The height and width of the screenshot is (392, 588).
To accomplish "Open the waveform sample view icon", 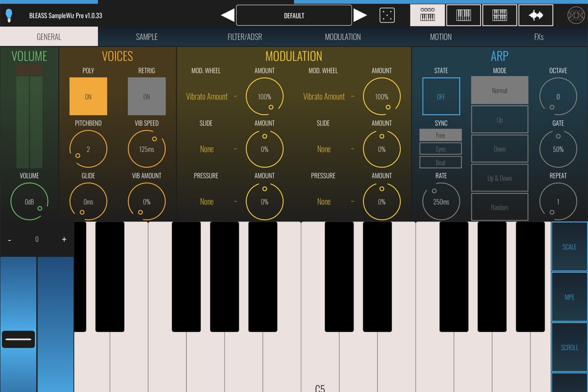I will [536, 15].
